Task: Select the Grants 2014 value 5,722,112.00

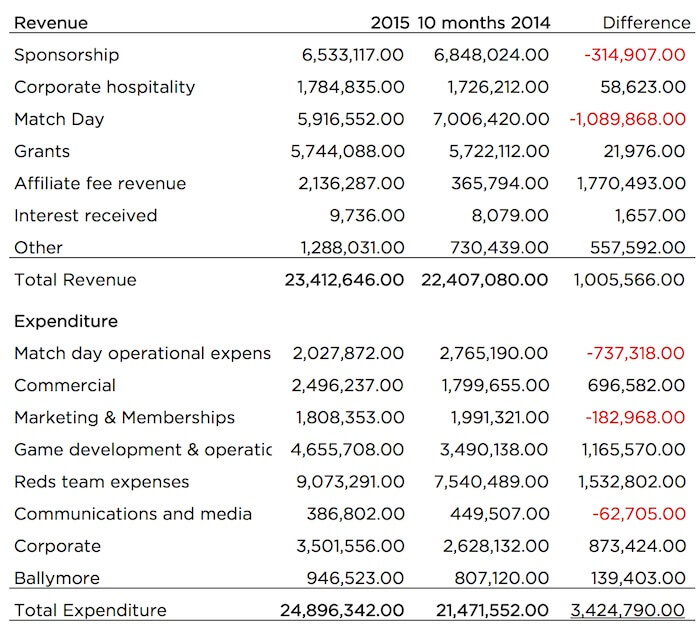Action: tap(499, 151)
